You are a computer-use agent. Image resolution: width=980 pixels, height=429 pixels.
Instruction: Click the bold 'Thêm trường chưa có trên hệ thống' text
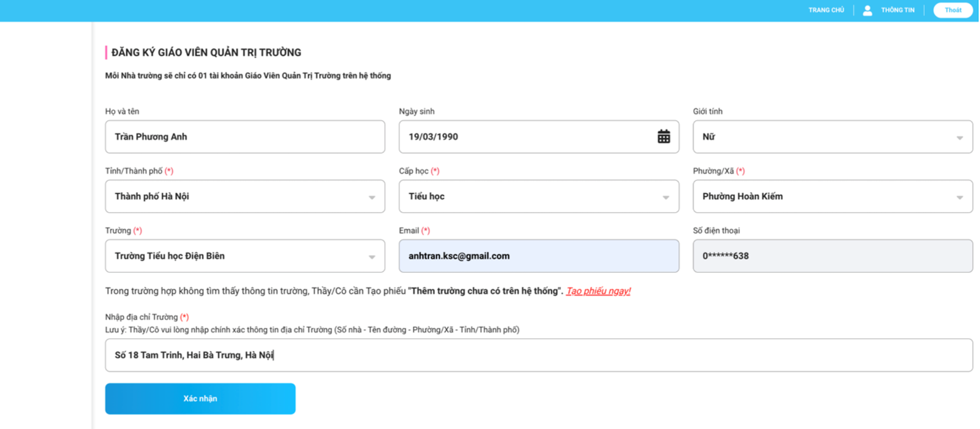(x=485, y=291)
